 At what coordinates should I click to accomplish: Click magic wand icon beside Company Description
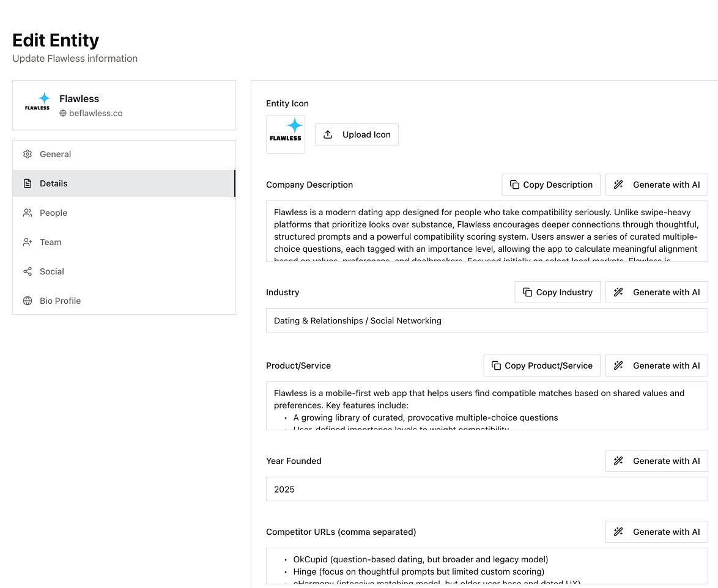[618, 185]
